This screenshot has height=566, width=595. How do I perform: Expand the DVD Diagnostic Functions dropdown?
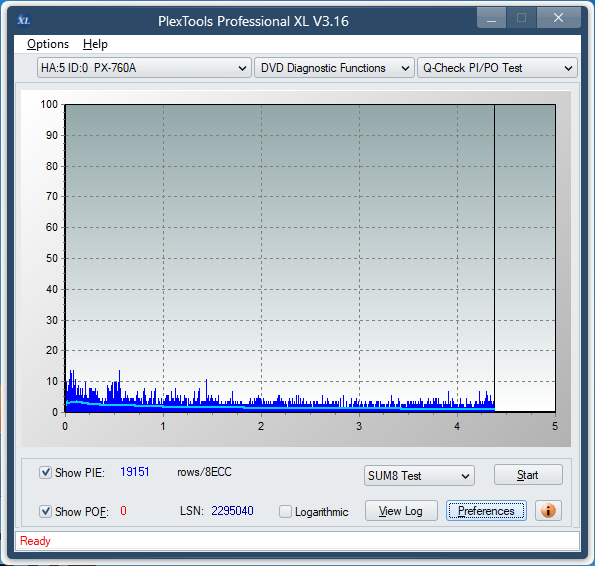(334, 68)
